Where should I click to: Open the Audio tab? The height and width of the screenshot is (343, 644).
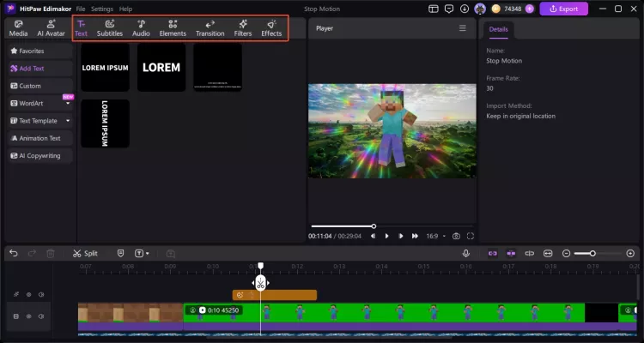[x=141, y=28]
